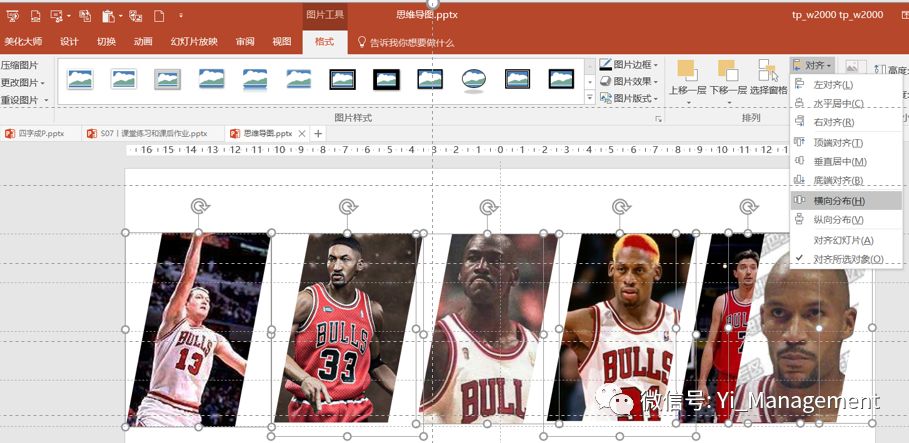Open picture styles dialog launcher arrow
The width and height of the screenshot is (909, 443).
658,118
